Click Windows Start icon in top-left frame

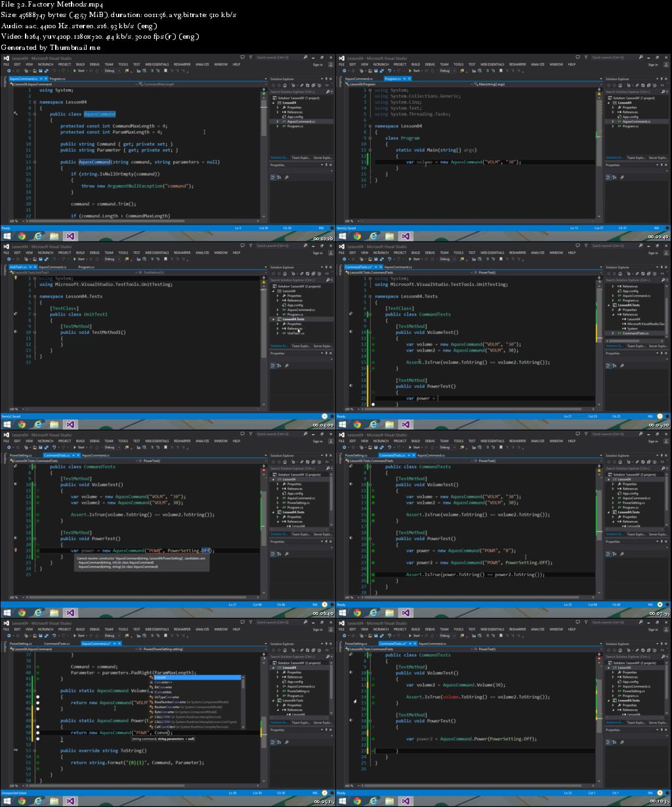click(7, 236)
